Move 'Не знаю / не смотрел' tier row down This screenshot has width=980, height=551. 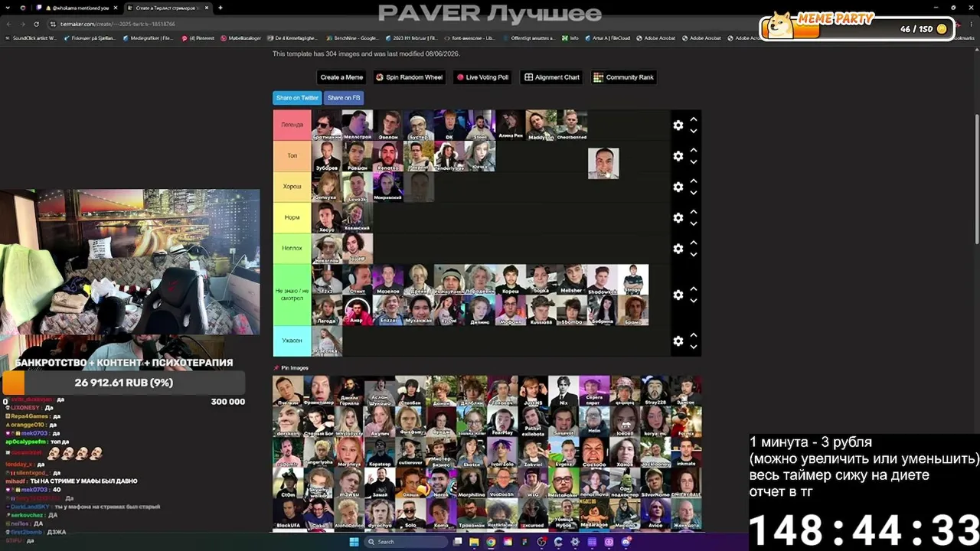pyautogui.click(x=694, y=301)
